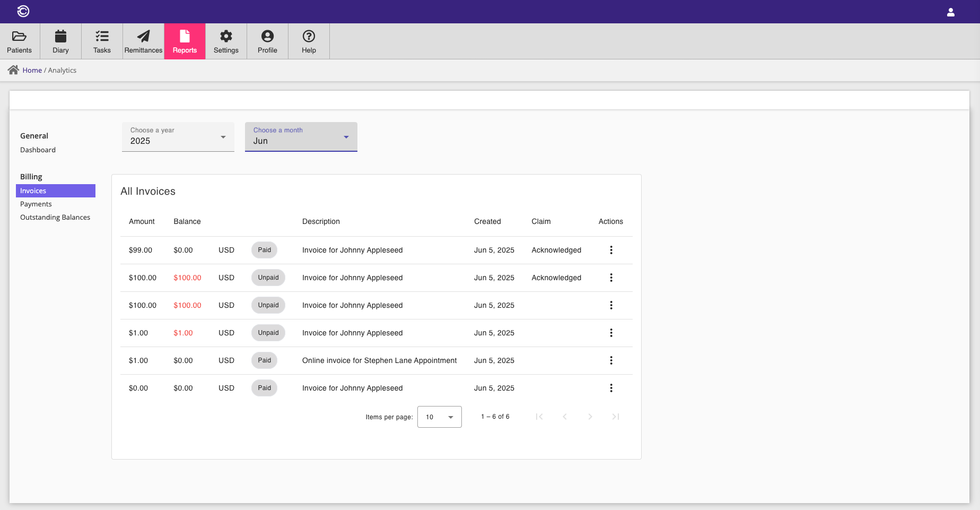The width and height of the screenshot is (980, 510).
Task: Open Outstanding Balances in sidebar
Action: tap(55, 218)
